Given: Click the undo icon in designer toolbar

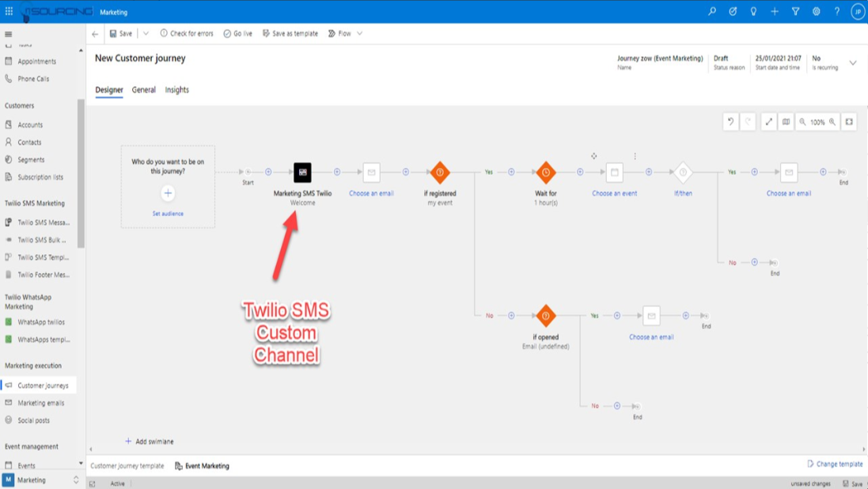Looking at the screenshot, I should pos(730,122).
